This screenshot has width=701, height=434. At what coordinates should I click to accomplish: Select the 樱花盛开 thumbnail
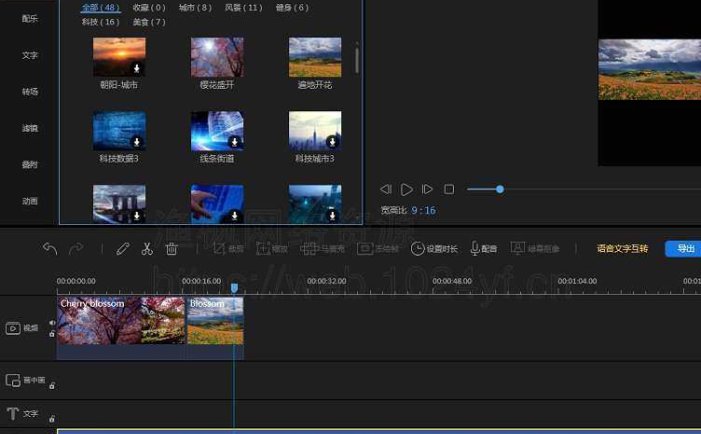click(x=217, y=57)
